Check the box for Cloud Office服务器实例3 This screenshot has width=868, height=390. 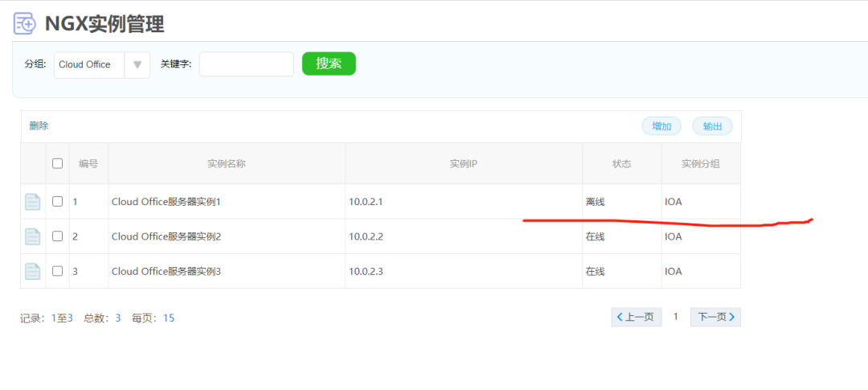[x=58, y=272]
